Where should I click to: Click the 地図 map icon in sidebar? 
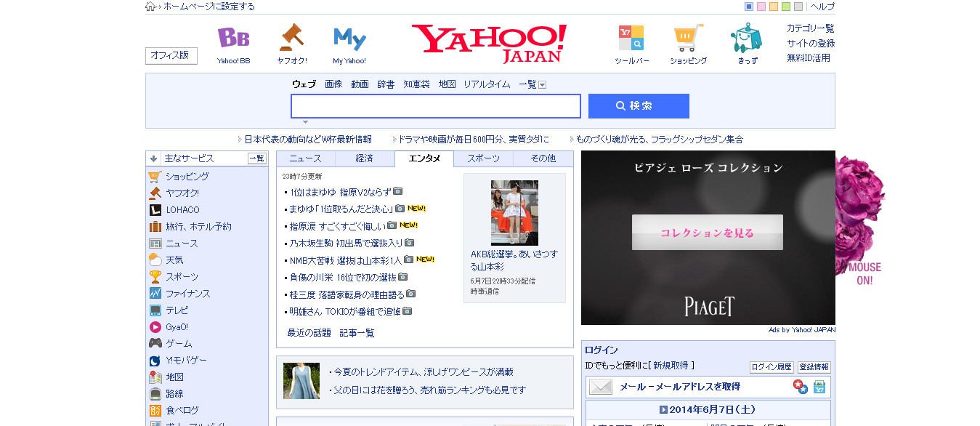tap(155, 377)
